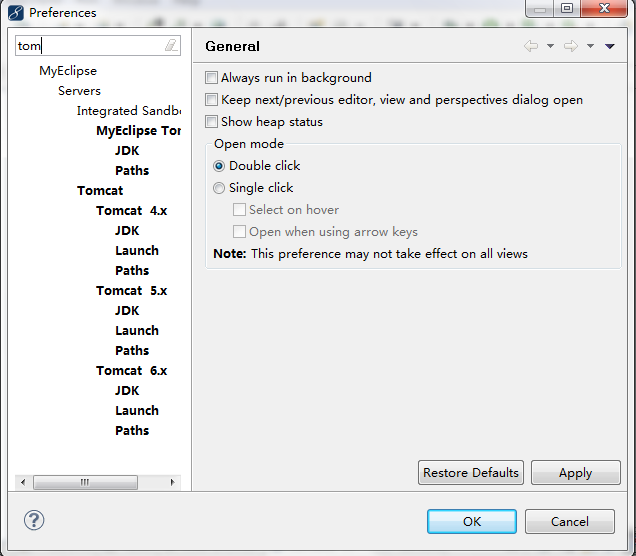
Task: Click the tree scrollbar left arrow
Action: point(23,482)
